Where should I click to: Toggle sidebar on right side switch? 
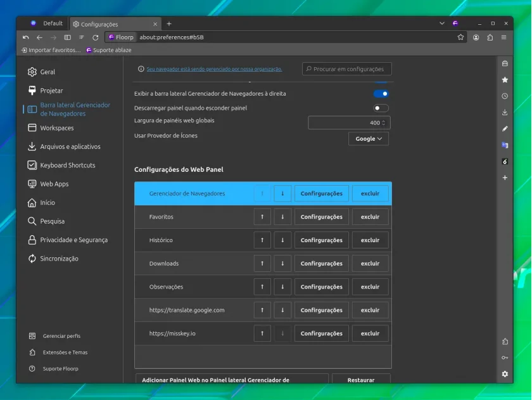[x=381, y=94]
